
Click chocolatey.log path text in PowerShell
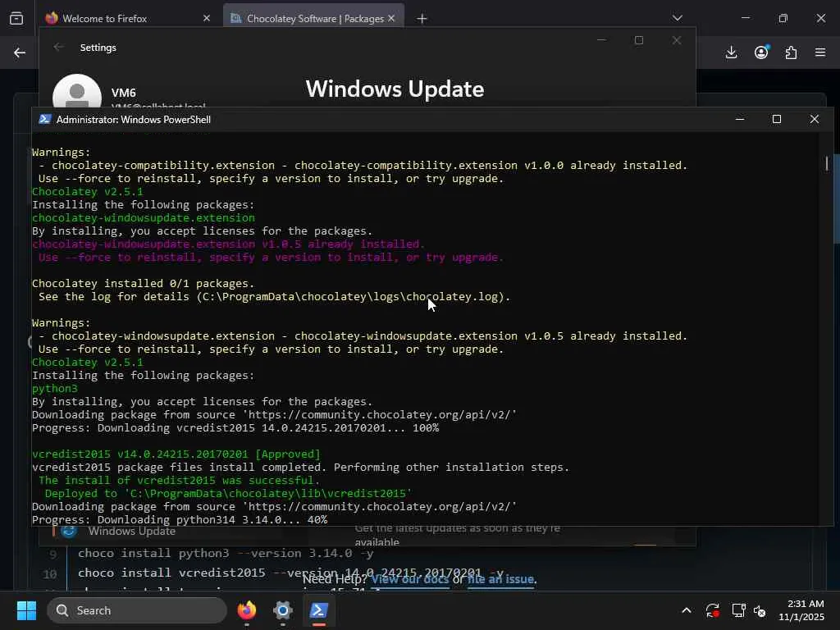pos(349,296)
